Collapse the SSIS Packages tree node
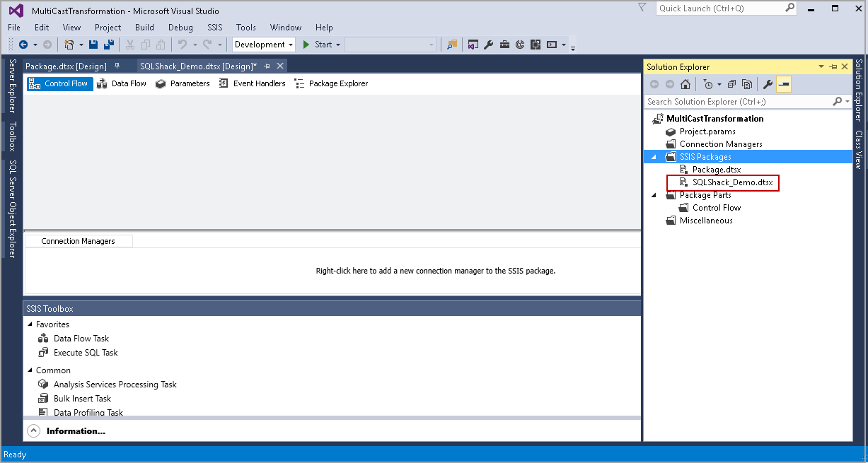This screenshot has width=868, height=463. coord(654,157)
